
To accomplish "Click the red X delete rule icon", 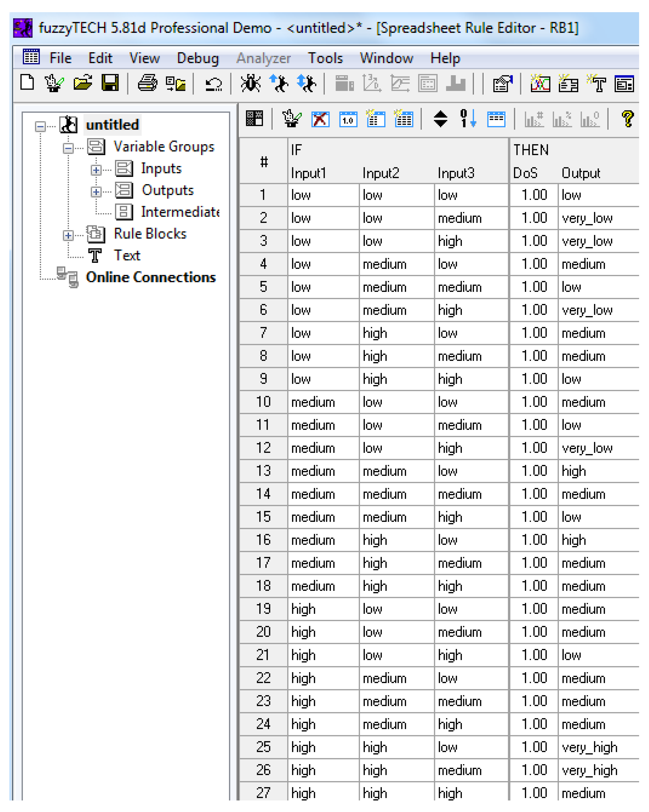I will [x=320, y=120].
